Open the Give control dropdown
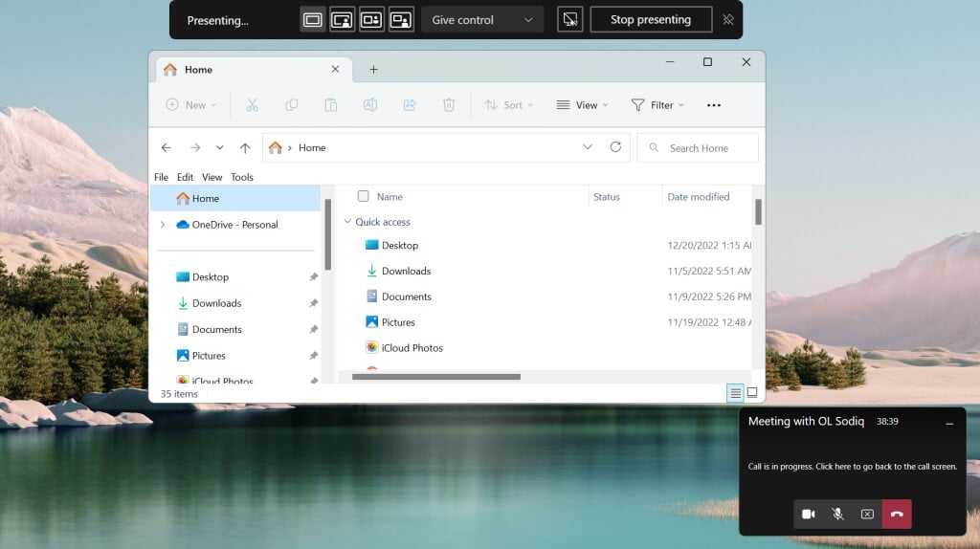 point(481,19)
